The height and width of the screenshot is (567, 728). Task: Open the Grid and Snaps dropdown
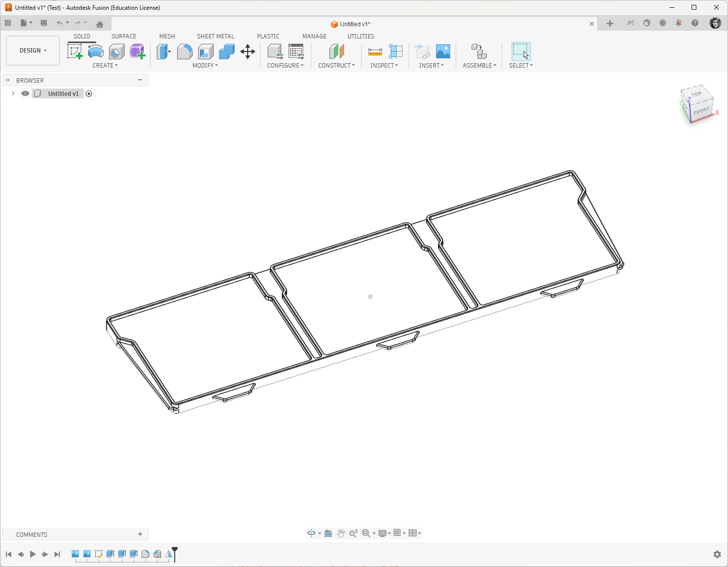400,533
